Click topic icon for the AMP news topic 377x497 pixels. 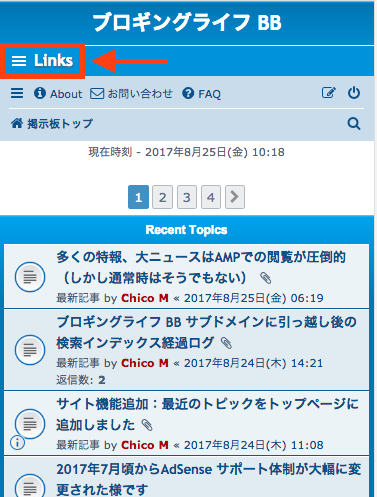(30, 277)
